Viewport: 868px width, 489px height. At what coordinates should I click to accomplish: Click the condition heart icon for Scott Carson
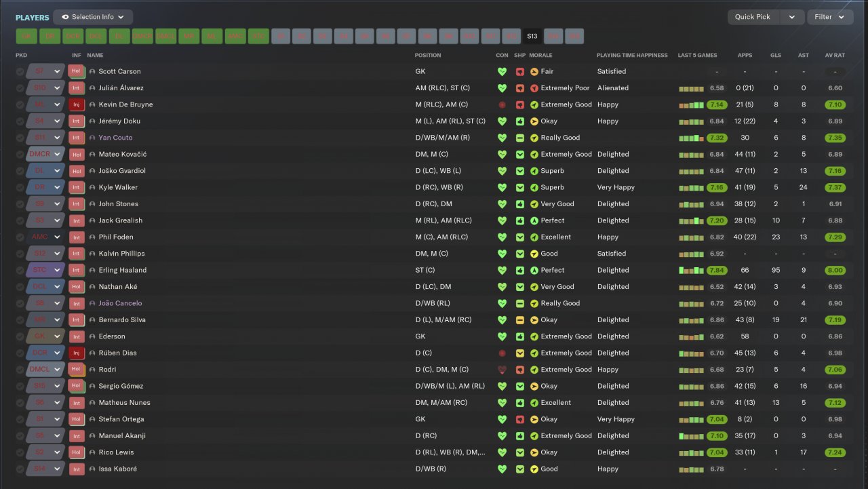[502, 71]
